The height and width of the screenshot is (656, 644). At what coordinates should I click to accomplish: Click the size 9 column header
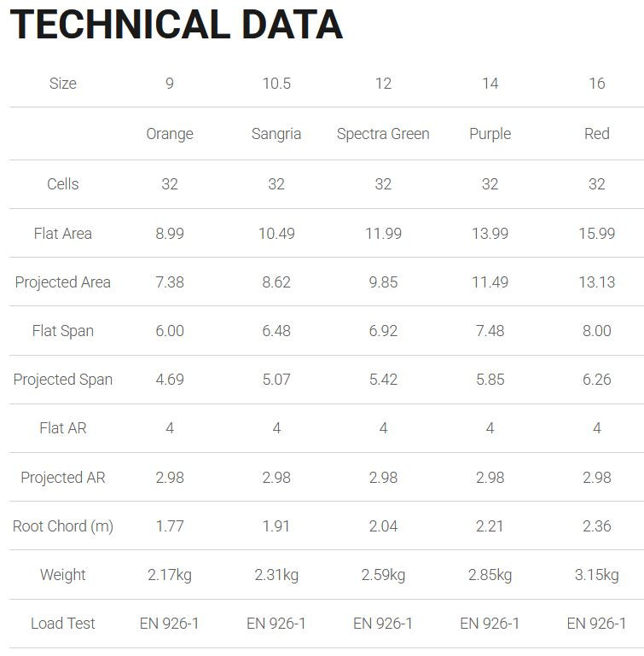click(170, 84)
